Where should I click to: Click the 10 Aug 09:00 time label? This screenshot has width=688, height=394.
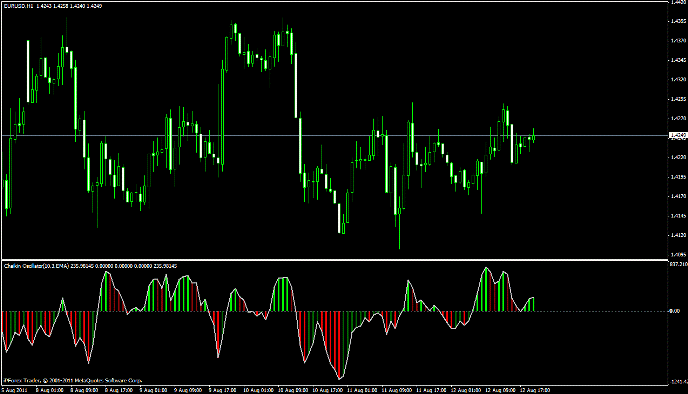pyautogui.click(x=293, y=390)
